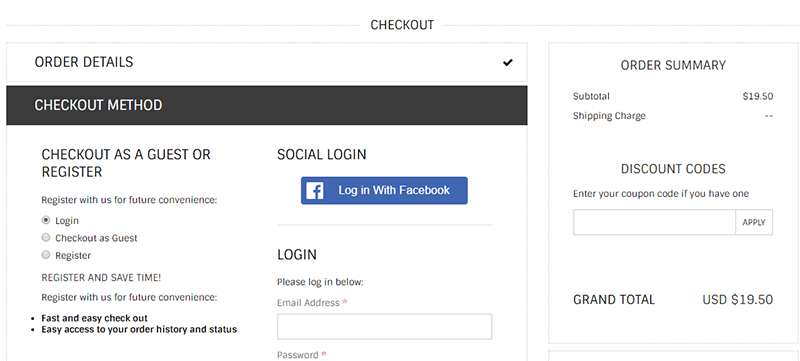Image resolution: width=800 pixels, height=361 pixels.
Task: Click the Fast and easy check out bullet
Action: point(94,318)
